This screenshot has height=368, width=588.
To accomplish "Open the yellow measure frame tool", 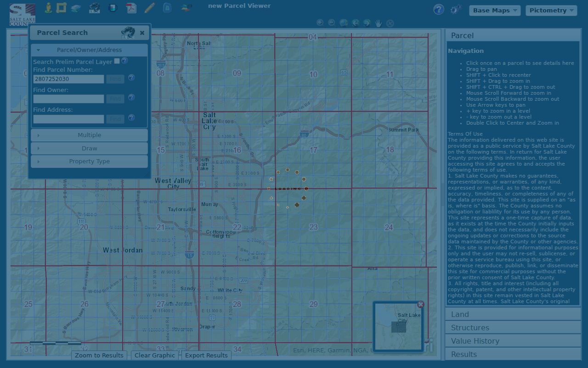I will click(62, 8).
